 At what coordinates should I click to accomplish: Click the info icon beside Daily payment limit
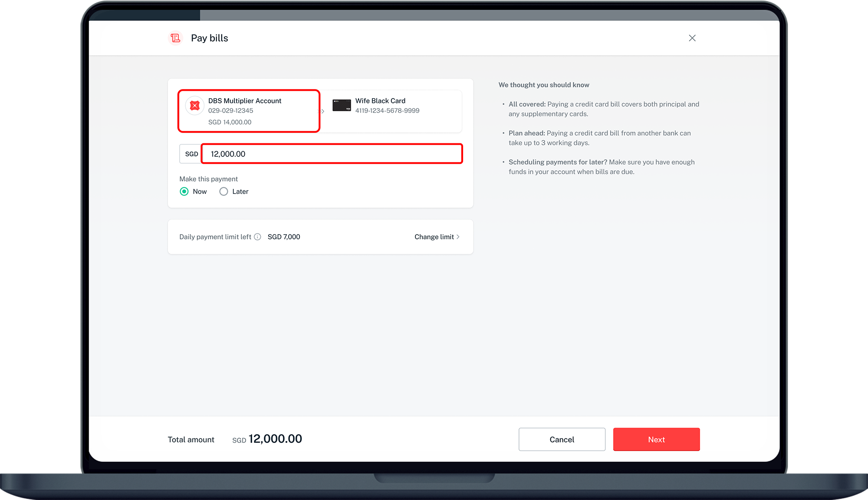258,237
